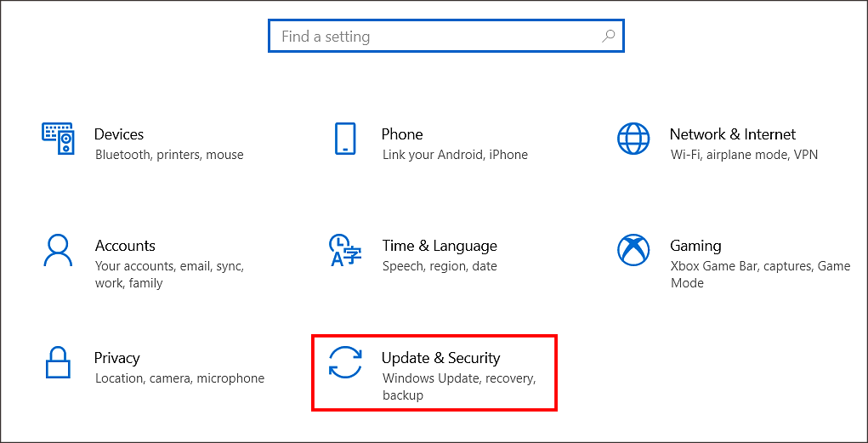Click the Privacy padlock icon
The image size is (868, 443).
tap(58, 362)
